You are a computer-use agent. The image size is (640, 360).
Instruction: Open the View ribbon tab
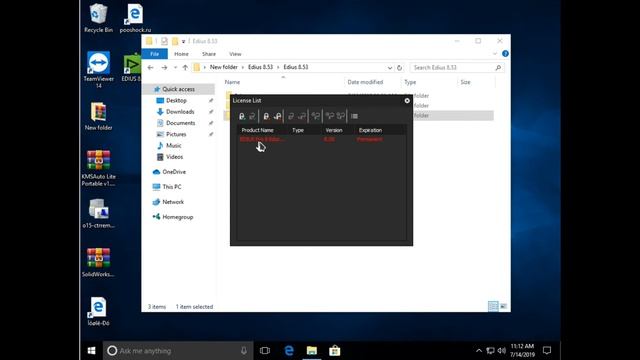tap(235, 54)
